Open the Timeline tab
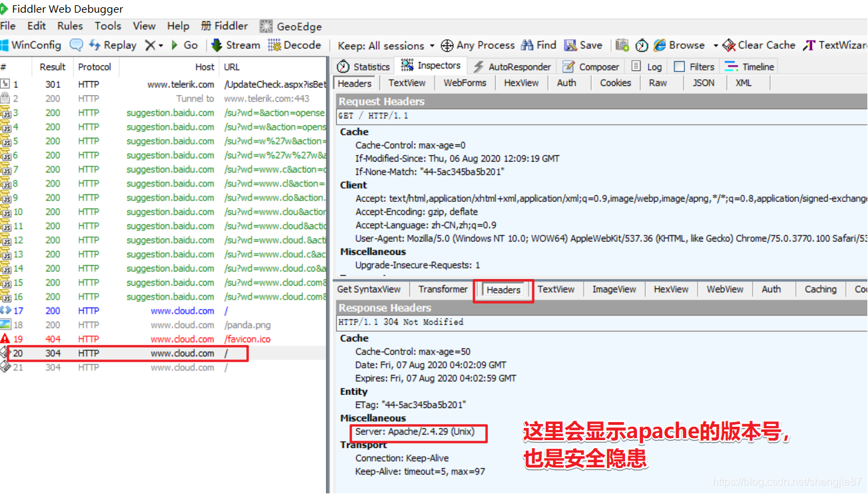 coord(750,67)
